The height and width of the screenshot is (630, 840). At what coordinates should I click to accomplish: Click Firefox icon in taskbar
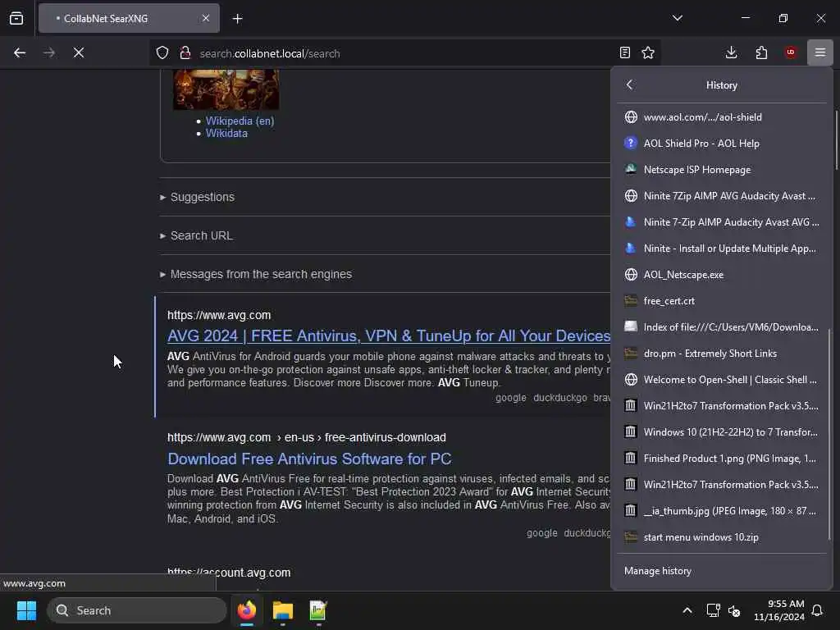click(x=247, y=610)
